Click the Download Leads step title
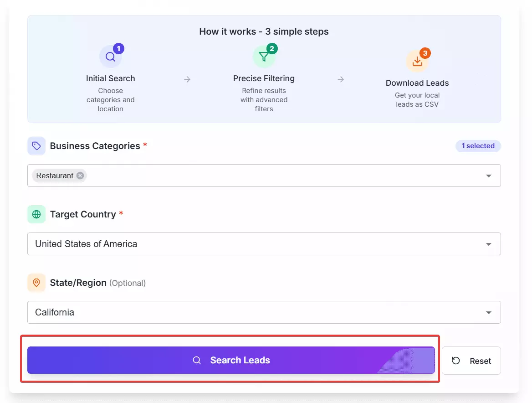This screenshot has height=403, width=532. tap(417, 83)
